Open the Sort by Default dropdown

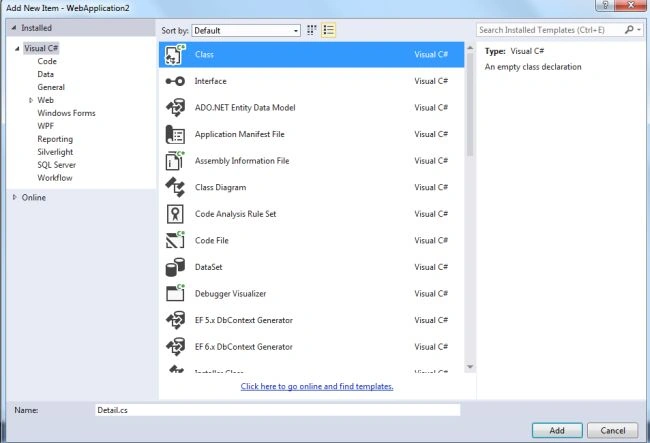pos(246,30)
